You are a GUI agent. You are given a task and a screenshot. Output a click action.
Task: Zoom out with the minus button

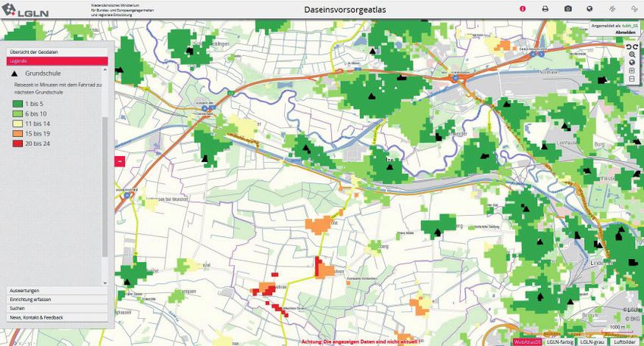(x=632, y=79)
